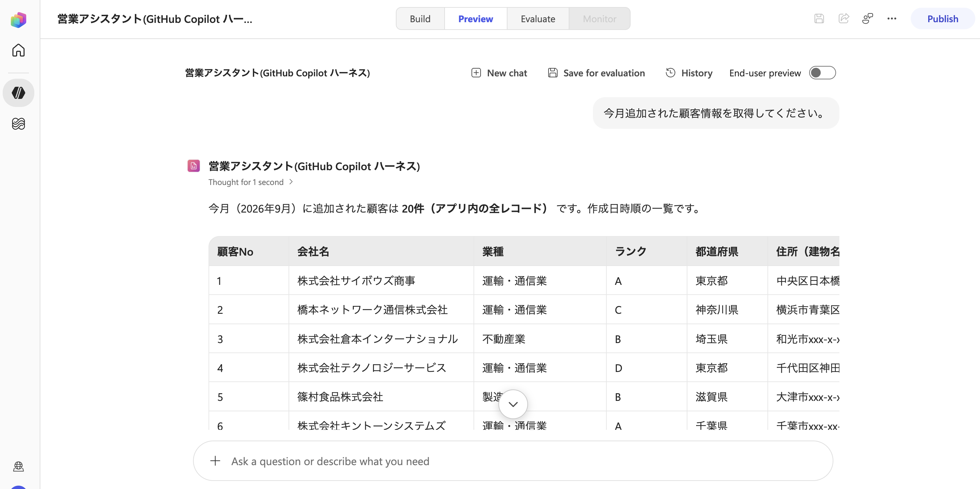This screenshot has width=980, height=489.
Task: Click the cell 中央区日本橋
Action: pos(803,280)
